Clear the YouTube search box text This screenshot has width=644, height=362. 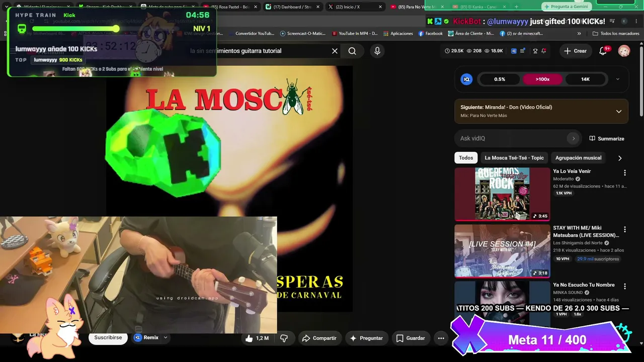[335, 51]
